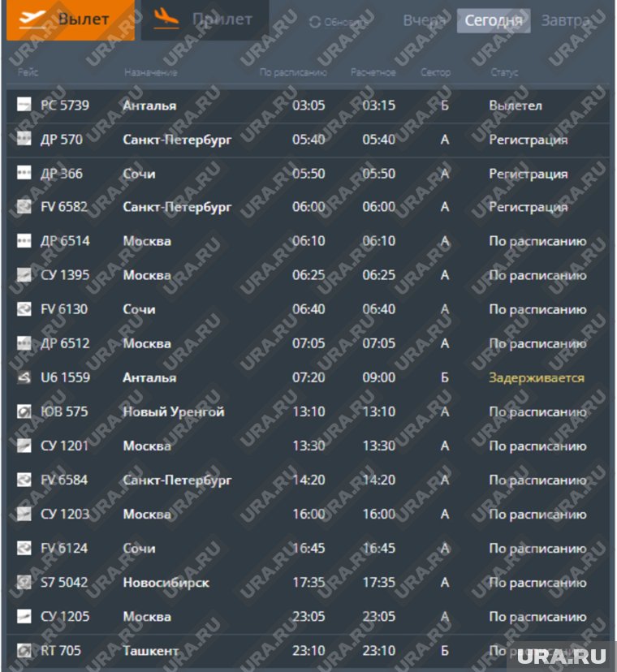Click the airline logo beside U6 1559
Image resolution: width=617 pixels, height=672 pixels.
24,377
